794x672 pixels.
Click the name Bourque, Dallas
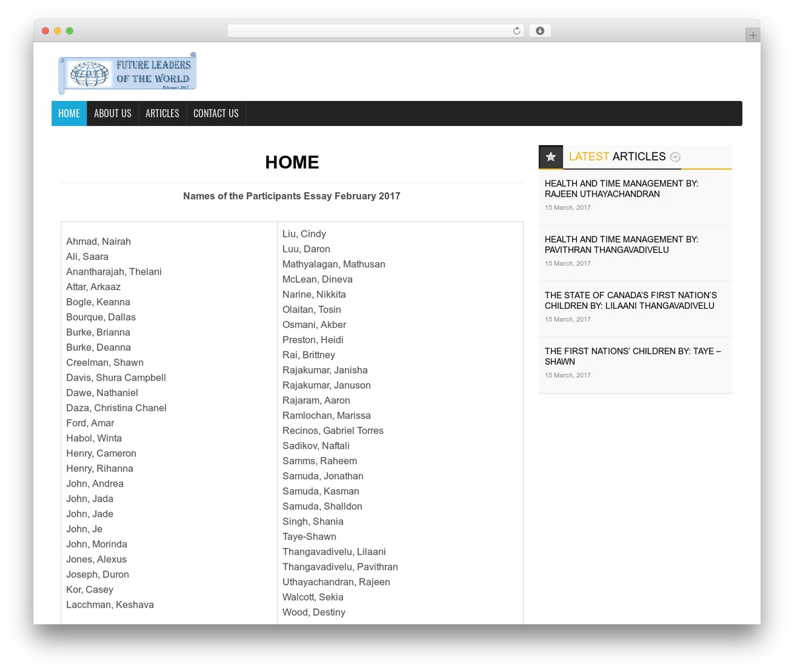coord(101,317)
